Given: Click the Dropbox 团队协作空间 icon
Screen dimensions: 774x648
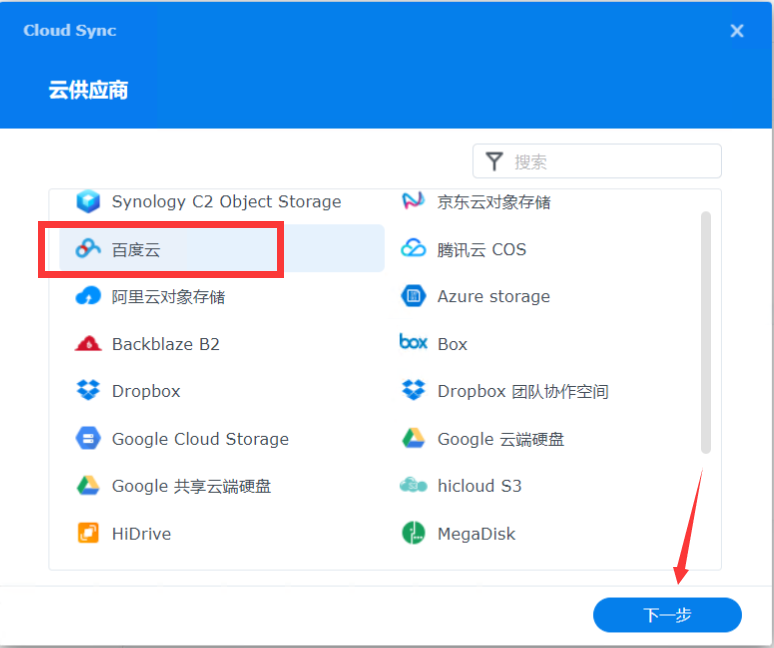Looking at the screenshot, I should tap(413, 390).
